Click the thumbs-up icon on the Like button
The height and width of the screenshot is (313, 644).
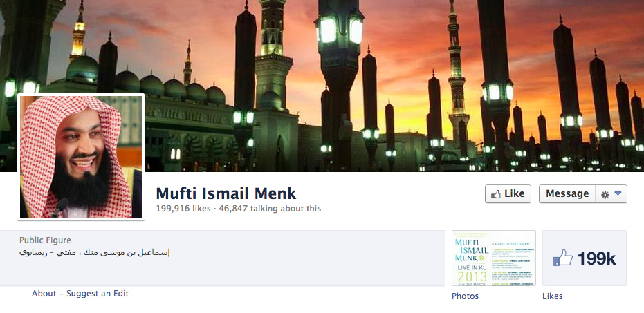click(496, 194)
